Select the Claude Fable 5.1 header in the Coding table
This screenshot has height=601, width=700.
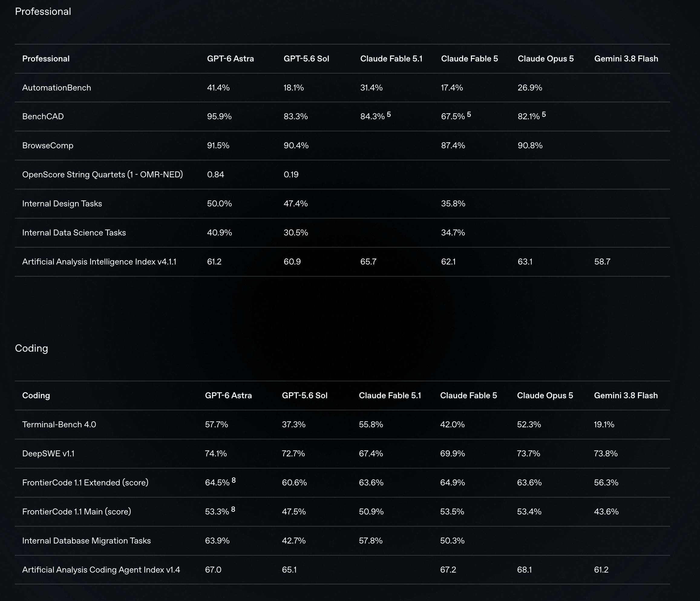pyautogui.click(x=390, y=396)
